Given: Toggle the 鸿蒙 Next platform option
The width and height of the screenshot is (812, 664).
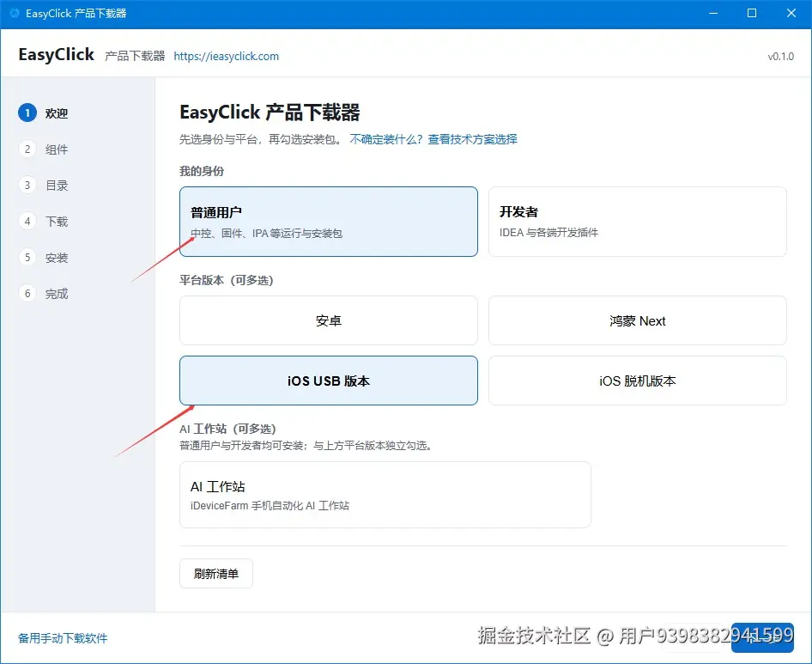Looking at the screenshot, I should (638, 320).
